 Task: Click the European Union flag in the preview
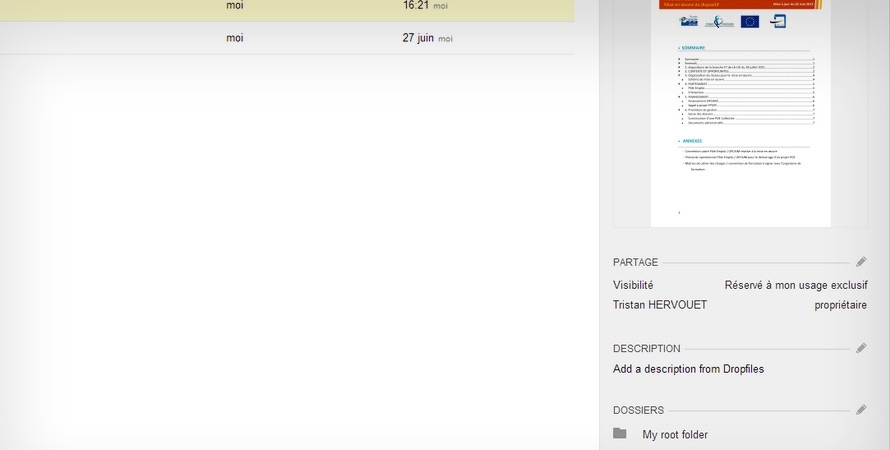pos(750,21)
